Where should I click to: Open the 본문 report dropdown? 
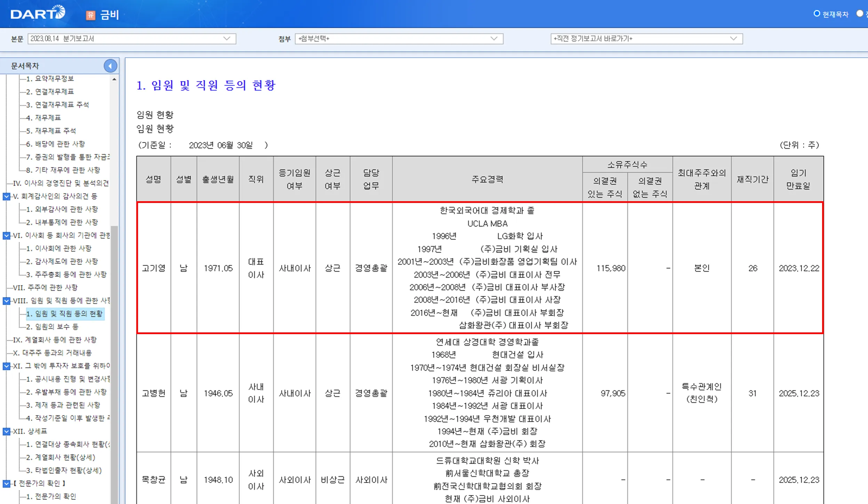coord(132,39)
